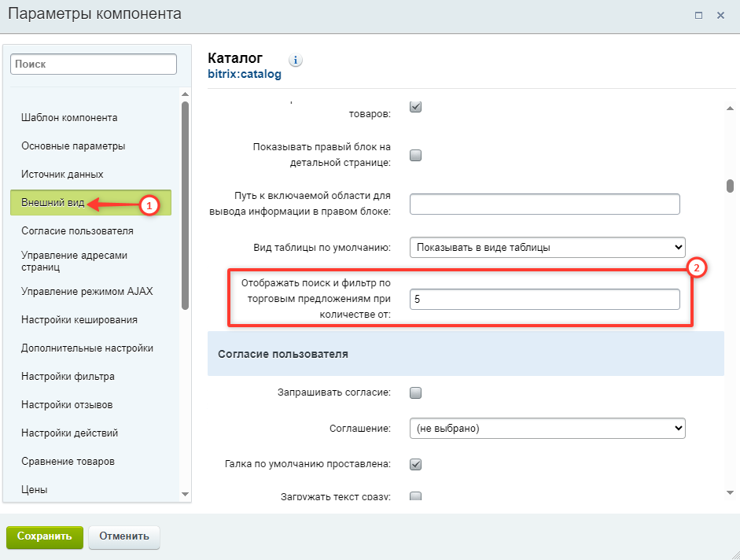Open the 'Цены' section
Viewport: 740px width, 560px height.
coord(35,490)
